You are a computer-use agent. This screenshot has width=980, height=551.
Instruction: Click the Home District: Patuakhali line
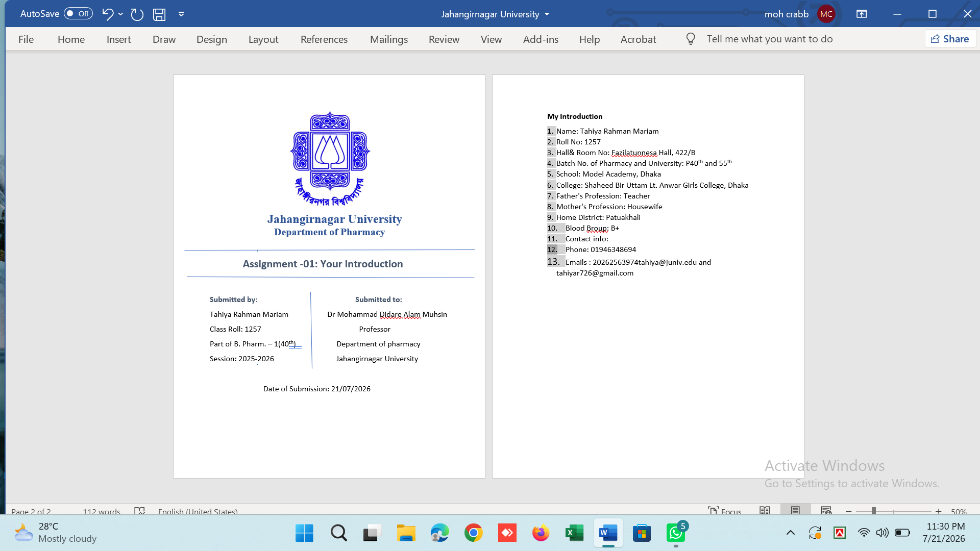pos(598,217)
